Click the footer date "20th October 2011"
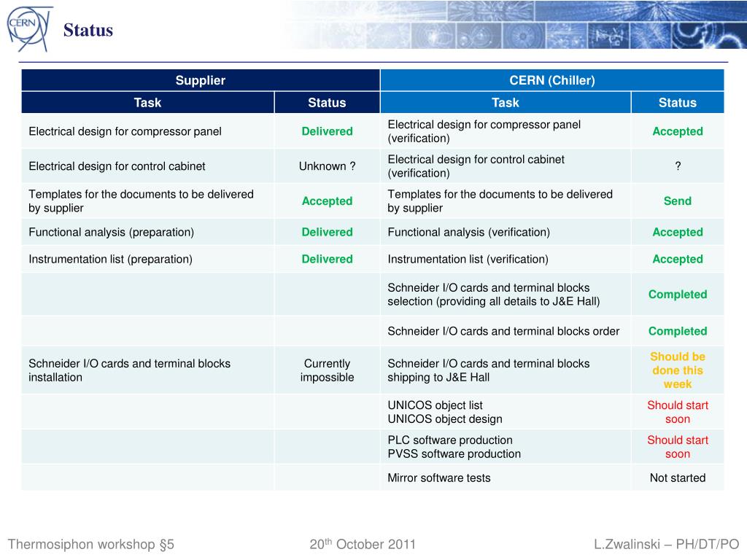The width and height of the screenshot is (747, 560). coord(363,544)
